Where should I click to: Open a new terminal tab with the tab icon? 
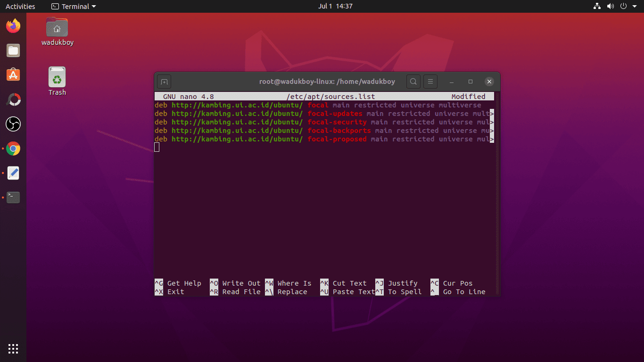click(164, 81)
